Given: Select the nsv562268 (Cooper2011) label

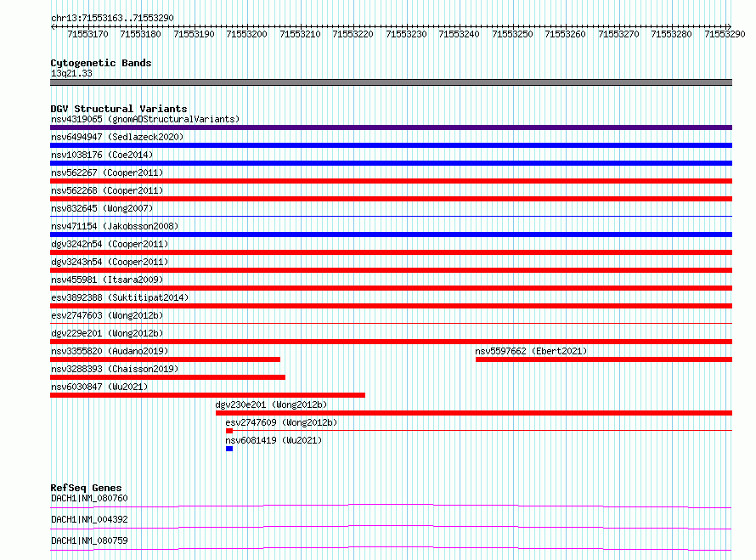Looking at the screenshot, I should [x=107, y=190].
